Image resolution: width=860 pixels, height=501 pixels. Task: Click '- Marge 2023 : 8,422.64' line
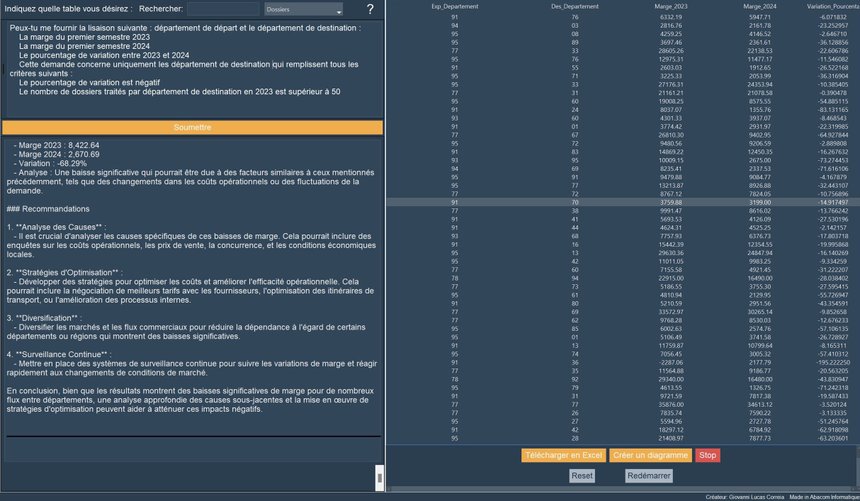[56, 145]
